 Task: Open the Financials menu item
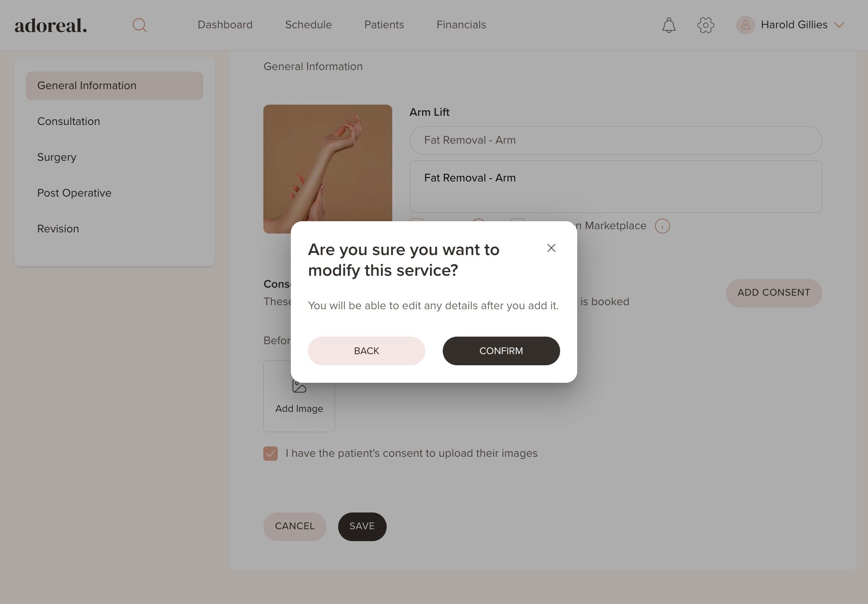[x=461, y=25]
